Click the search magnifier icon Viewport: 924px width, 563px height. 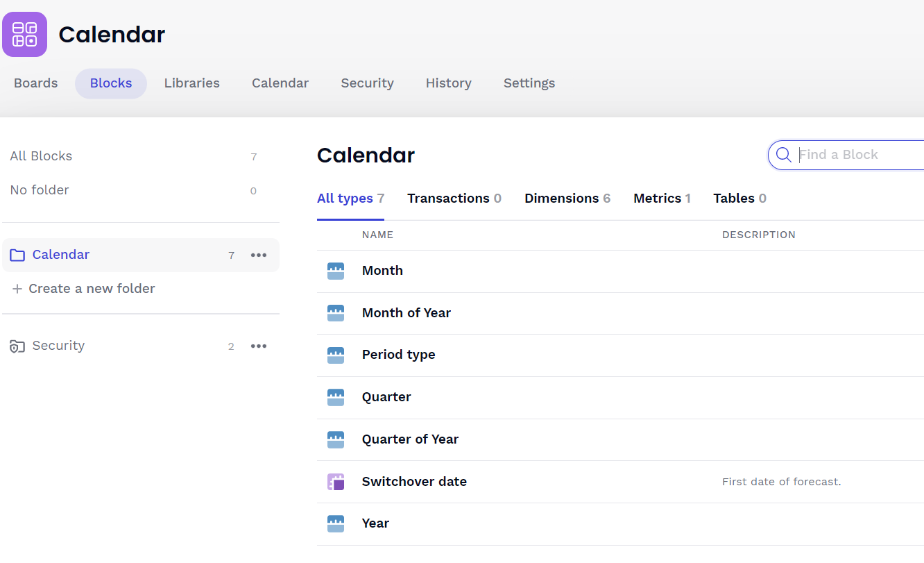[x=784, y=155]
